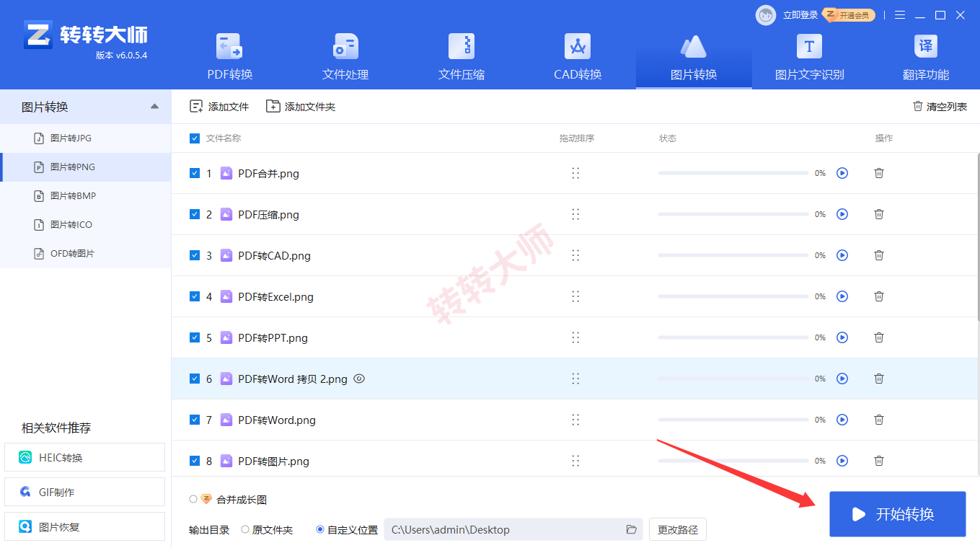
Task: Uncheck the PDF转Excel.png checkbox
Action: (x=194, y=296)
